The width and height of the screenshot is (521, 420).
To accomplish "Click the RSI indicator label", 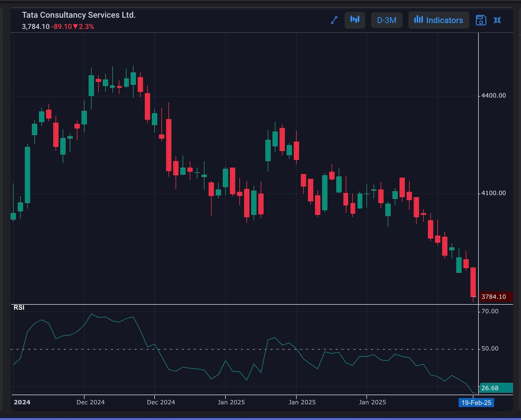I will coord(19,308).
